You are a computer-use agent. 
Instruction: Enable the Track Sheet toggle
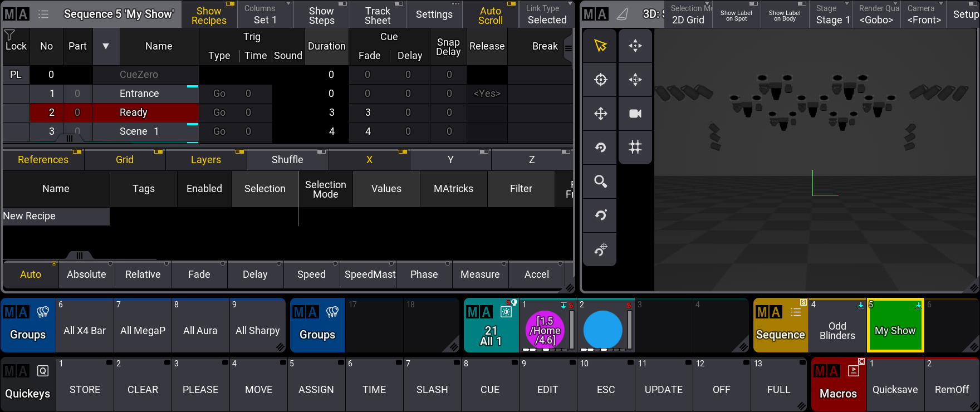378,15
